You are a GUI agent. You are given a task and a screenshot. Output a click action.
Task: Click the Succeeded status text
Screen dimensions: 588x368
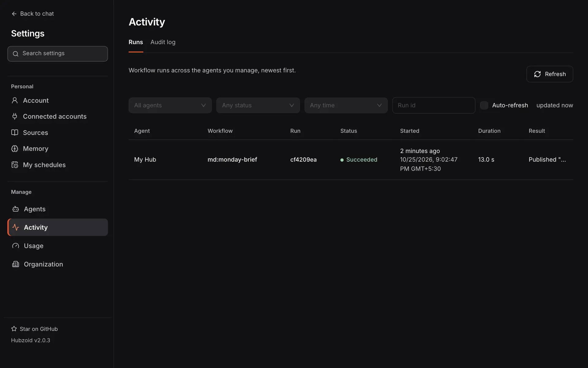coord(362,159)
